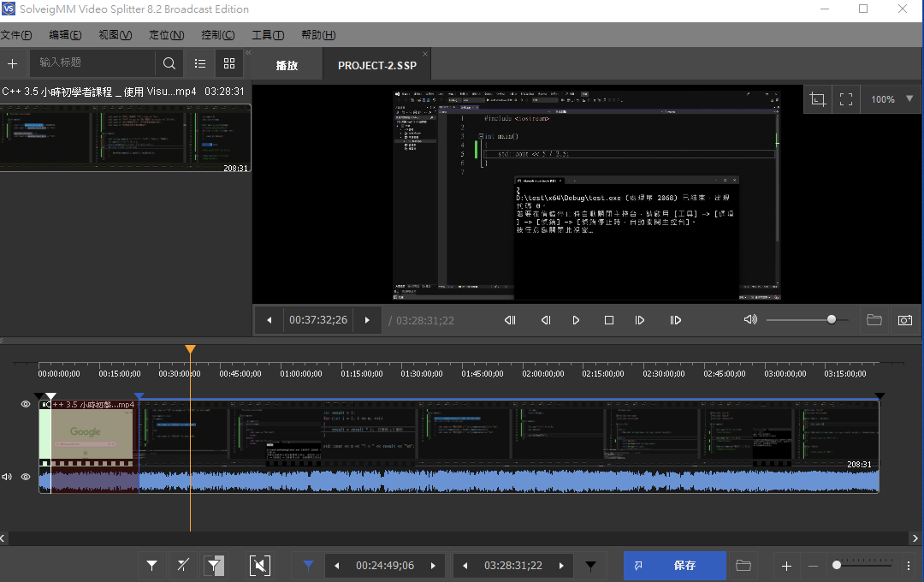Click the Play button in player controls

[576, 320]
